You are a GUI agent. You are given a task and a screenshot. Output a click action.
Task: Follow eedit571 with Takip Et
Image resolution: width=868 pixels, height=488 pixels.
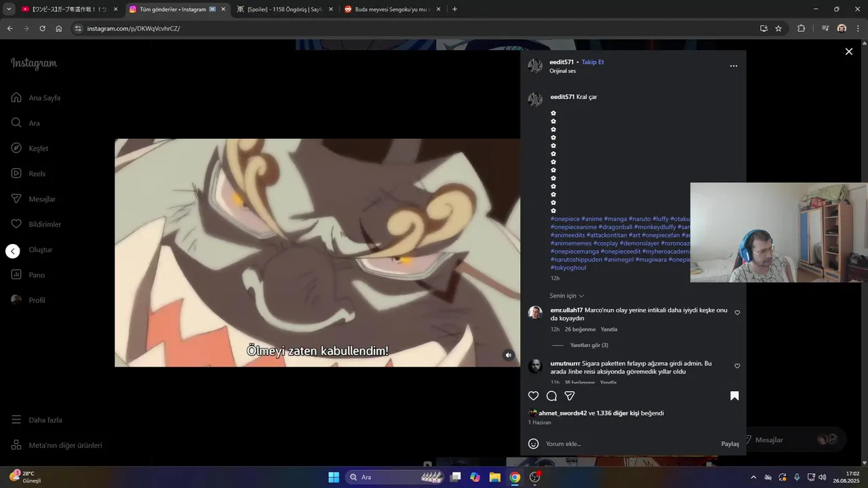(x=593, y=62)
